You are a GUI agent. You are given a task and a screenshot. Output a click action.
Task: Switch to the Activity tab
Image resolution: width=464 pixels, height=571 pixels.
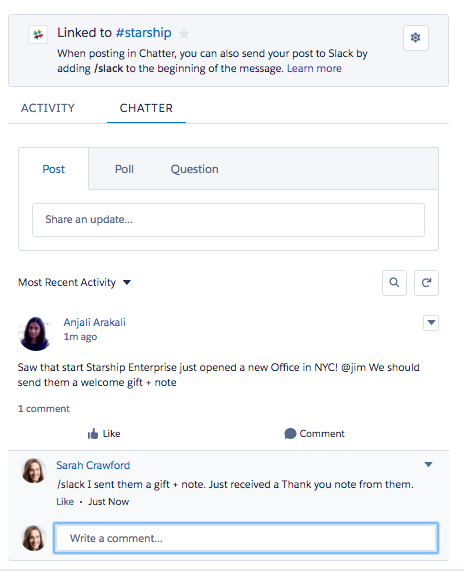coord(47,108)
